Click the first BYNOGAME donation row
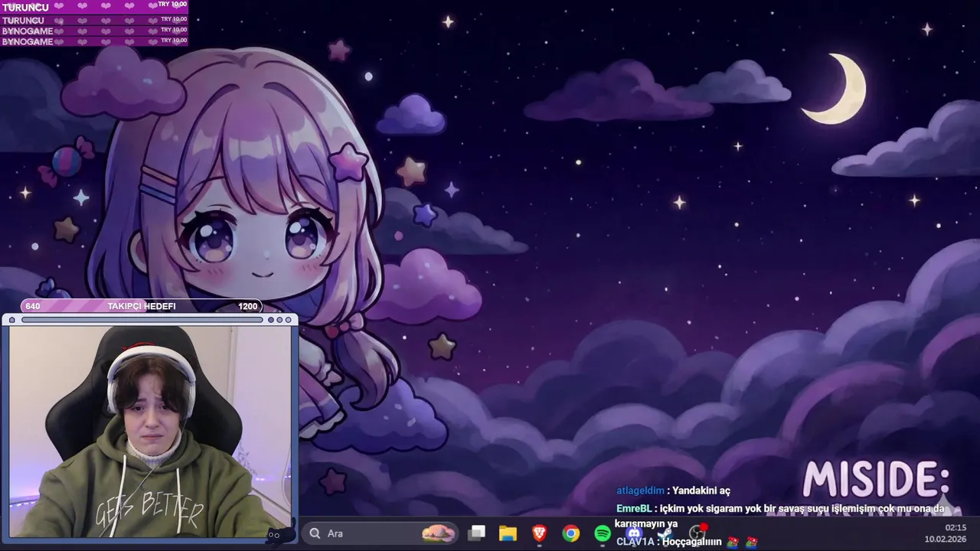 tap(94, 31)
